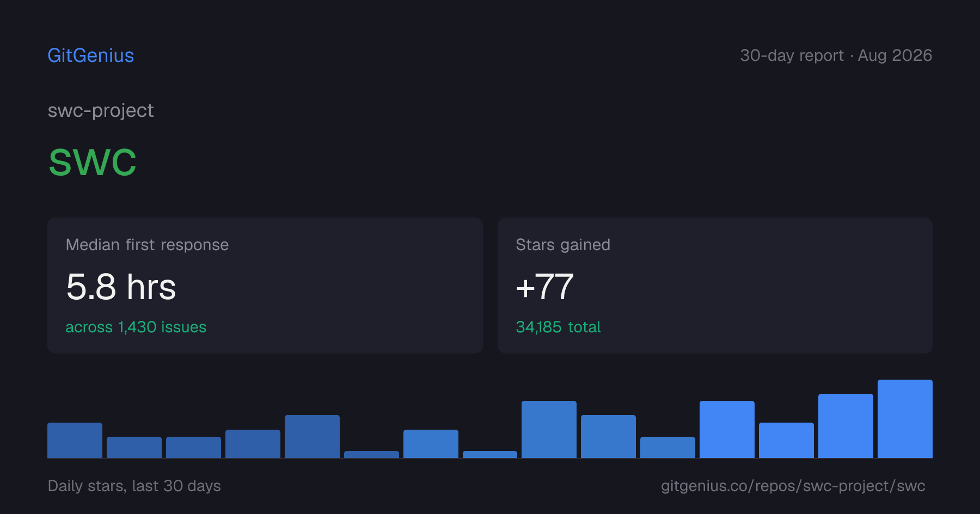Select the '5.8 hrs' value

[121, 287]
